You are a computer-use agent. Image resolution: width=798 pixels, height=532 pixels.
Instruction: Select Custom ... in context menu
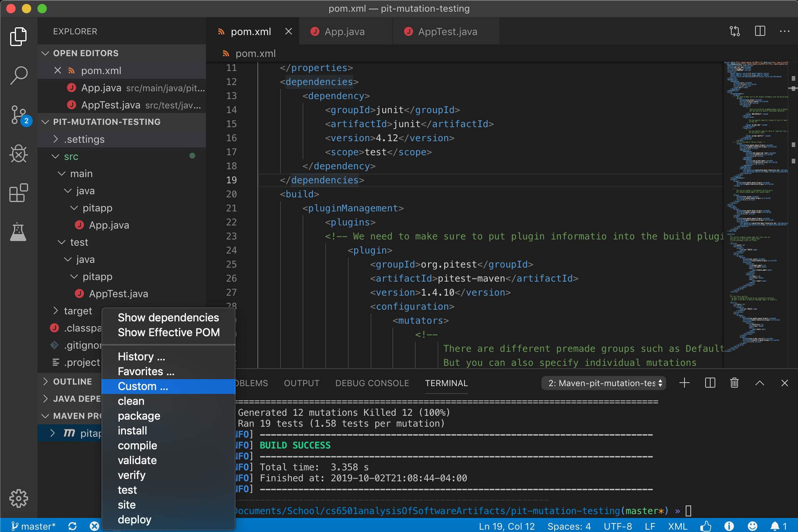[143, 386]
